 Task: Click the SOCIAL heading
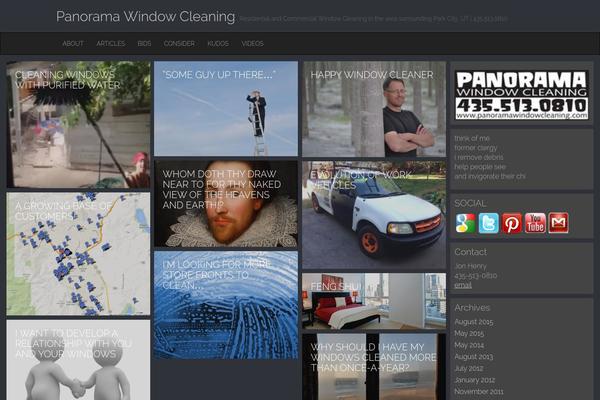[470, 203]
